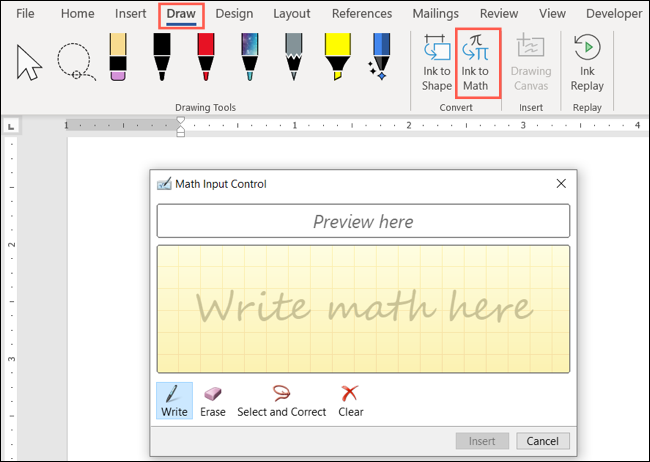
Task: Select the red pen
Action: [206, 57]
